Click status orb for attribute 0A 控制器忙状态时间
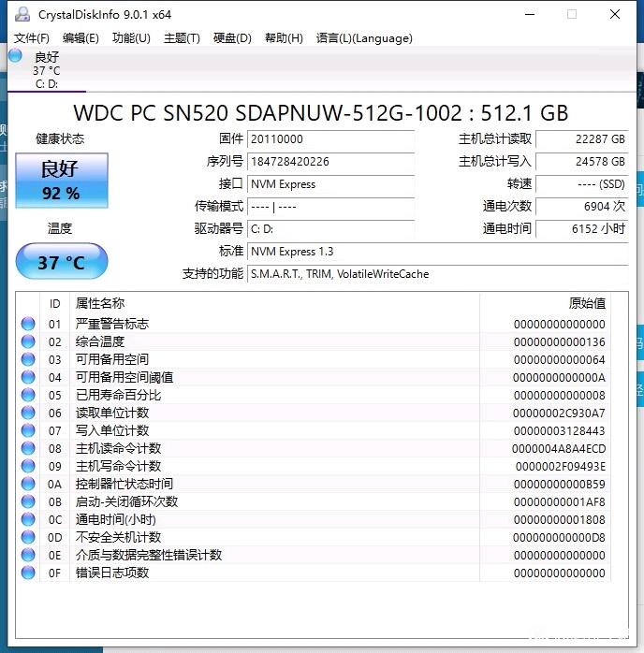 (28, 484)
